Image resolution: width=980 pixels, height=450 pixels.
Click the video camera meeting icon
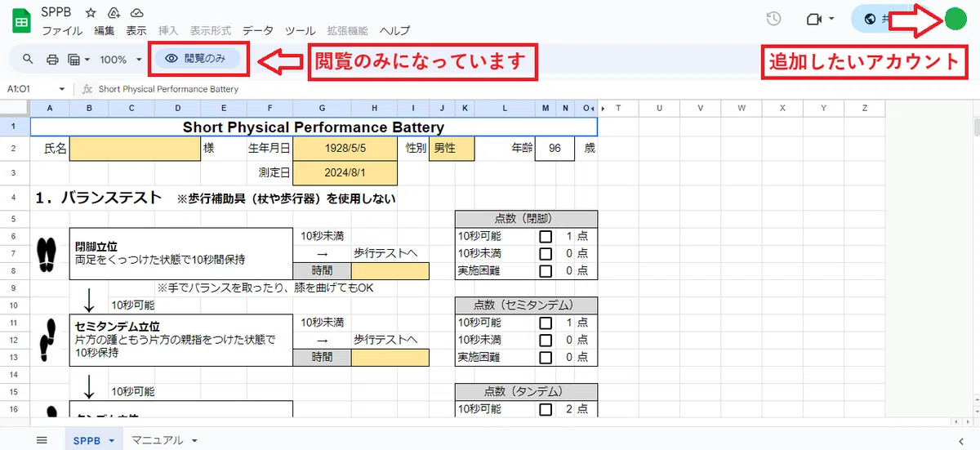(x=813, y=19)
